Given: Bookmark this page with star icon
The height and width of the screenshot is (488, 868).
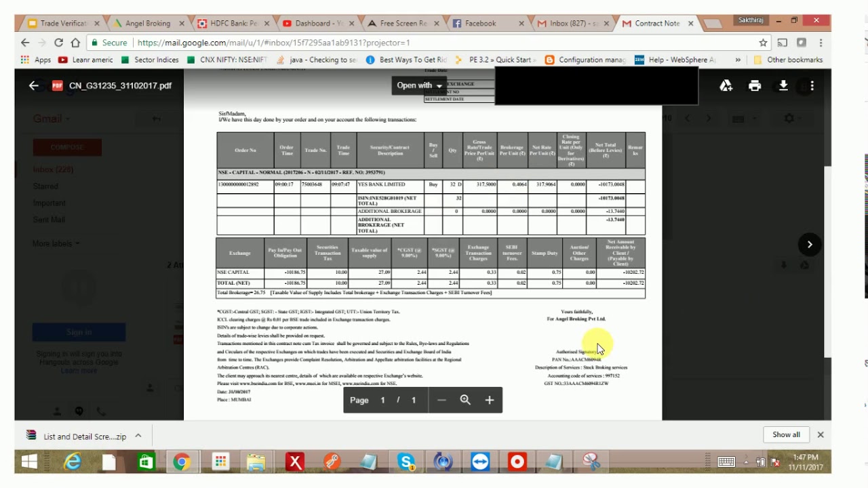Looking at the screenshot, I should point(763,42).
